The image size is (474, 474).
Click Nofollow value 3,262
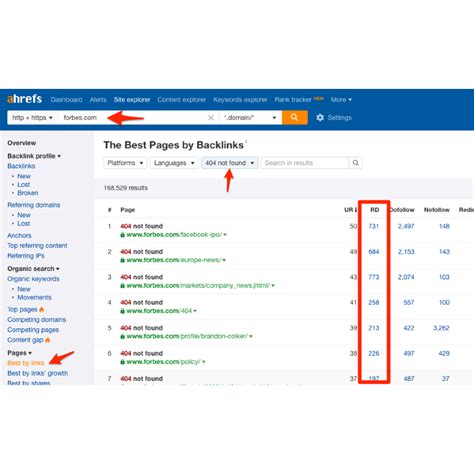coord(441,328)
